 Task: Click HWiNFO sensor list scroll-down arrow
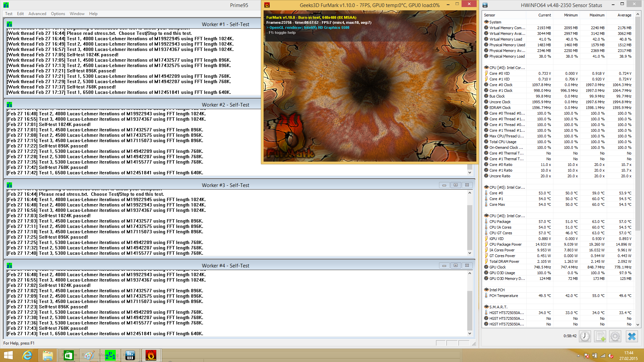(x=638, y=324)
